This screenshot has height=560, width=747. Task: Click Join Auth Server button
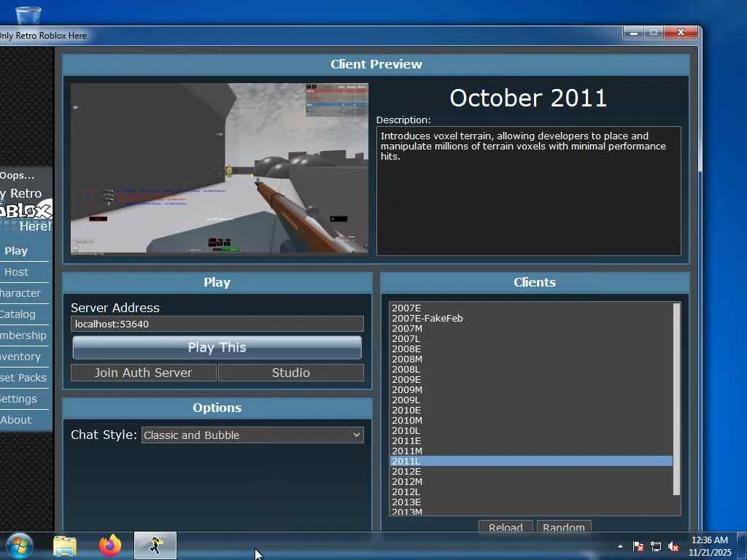point(144,373)
